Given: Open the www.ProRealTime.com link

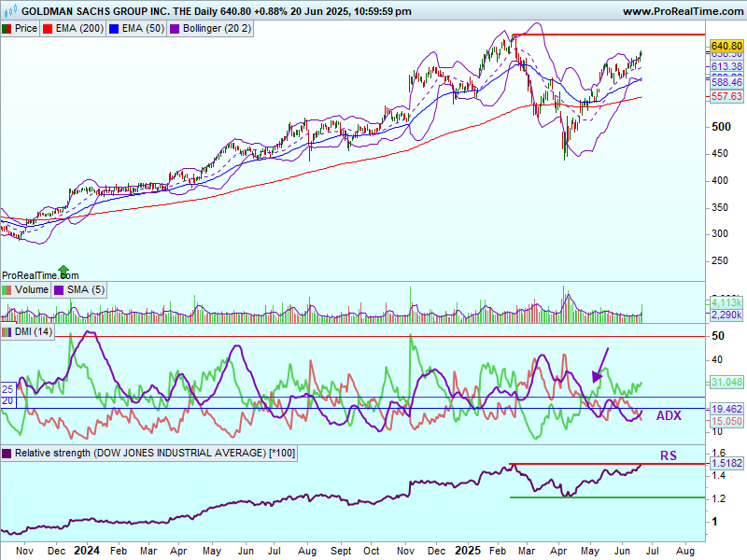Looking at the screenshot, I should [x=682, y=11].
